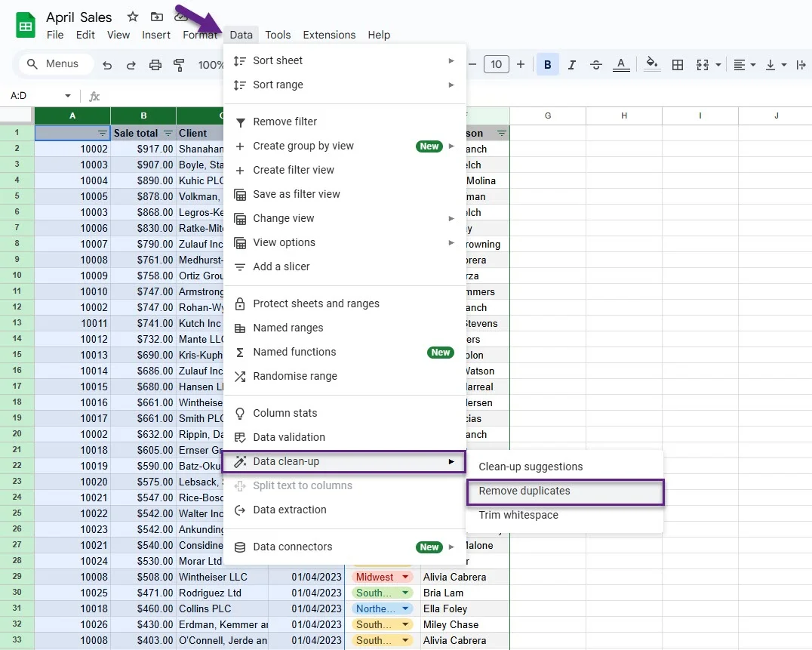
Task: Open the salesperson column filter icon
Action: coord(501,134)
